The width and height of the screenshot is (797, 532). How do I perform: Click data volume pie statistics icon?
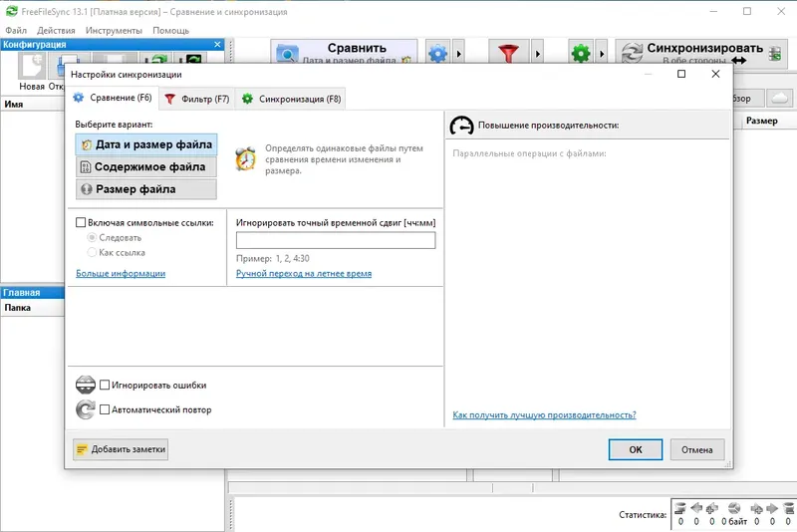point(734,508)
